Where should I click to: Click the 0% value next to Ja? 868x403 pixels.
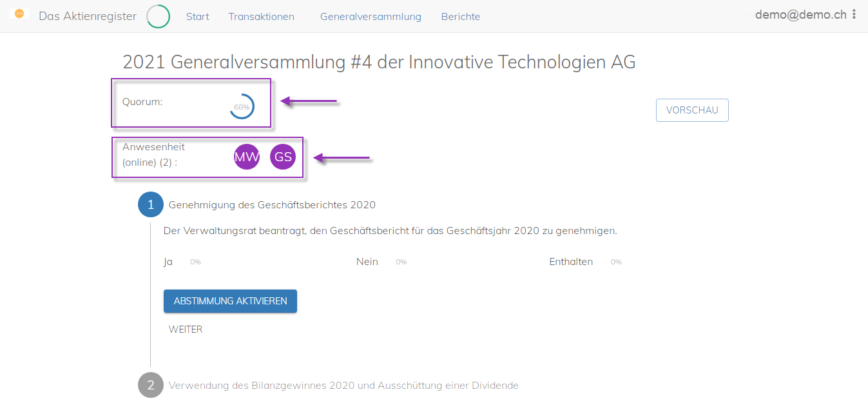[195, 262]
